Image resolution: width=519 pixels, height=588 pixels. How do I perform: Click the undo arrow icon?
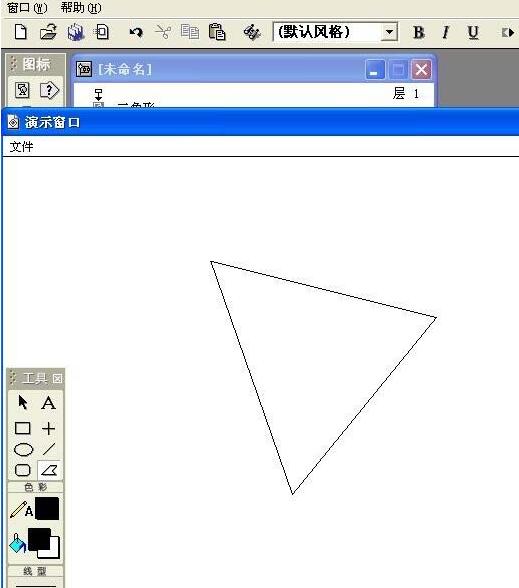point(136,32)
